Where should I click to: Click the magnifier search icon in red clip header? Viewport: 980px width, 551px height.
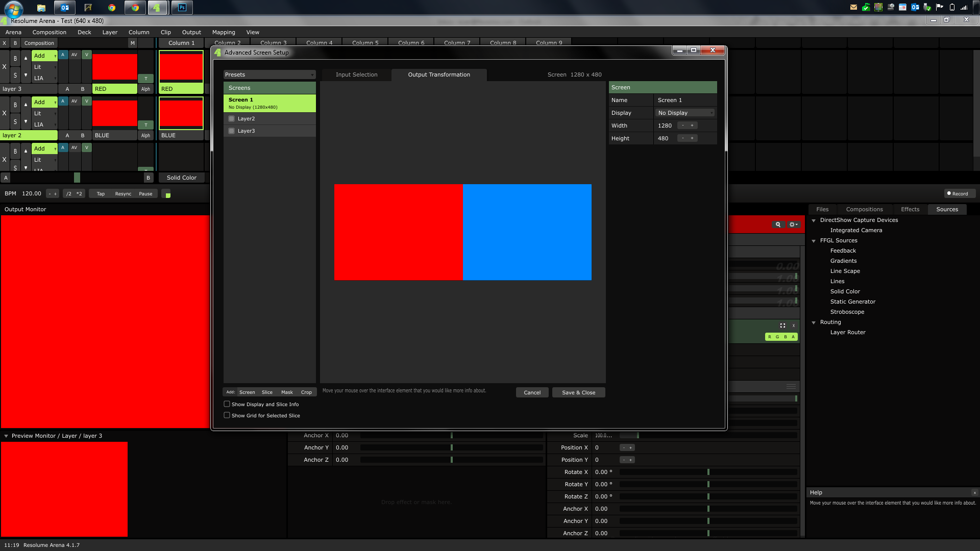778,224
